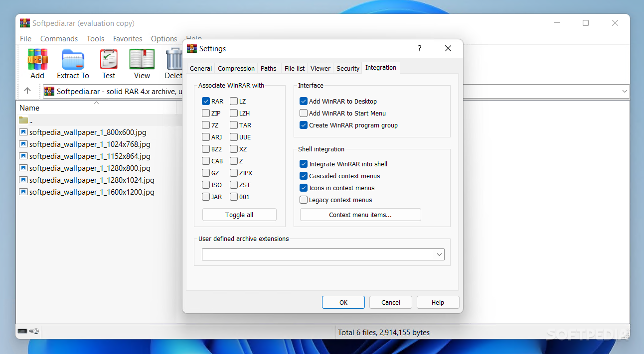The image size is (644, 354).
Task: Click the image icon for softpedia_wallpaper_1_1280x1024.jpg
Action: tap(23, 180)
